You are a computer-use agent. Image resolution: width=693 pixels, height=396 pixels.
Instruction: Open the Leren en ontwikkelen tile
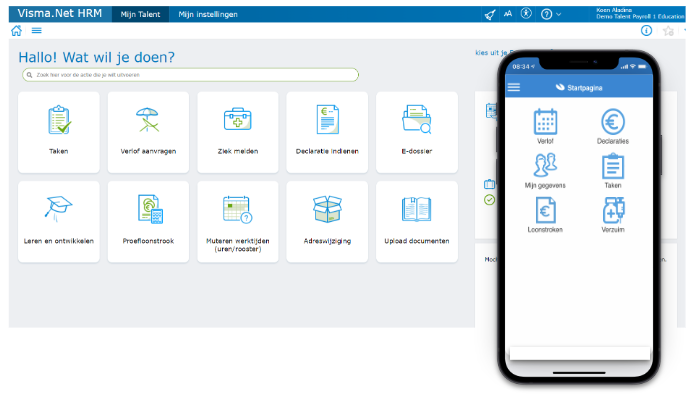pyautogui.click(x=59, y=222)
